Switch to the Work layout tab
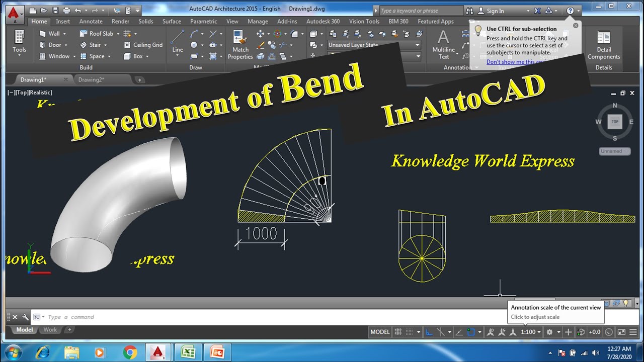 (50, 330)
